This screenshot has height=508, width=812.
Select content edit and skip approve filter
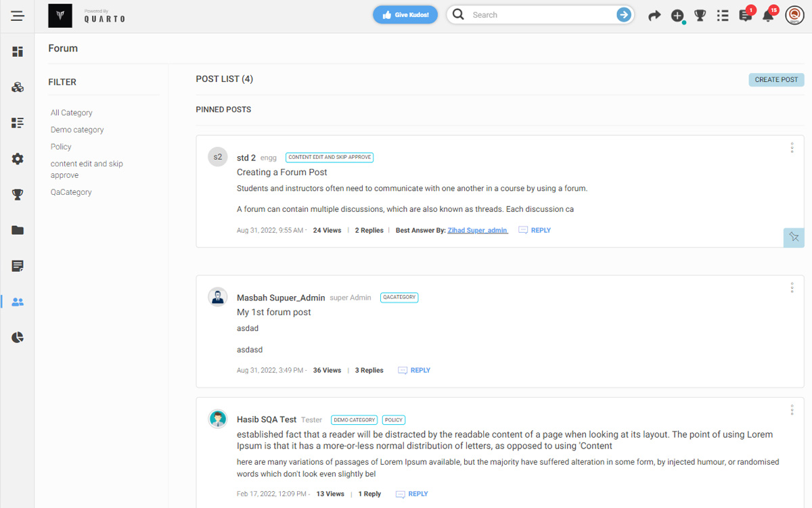tap(87, 169)
